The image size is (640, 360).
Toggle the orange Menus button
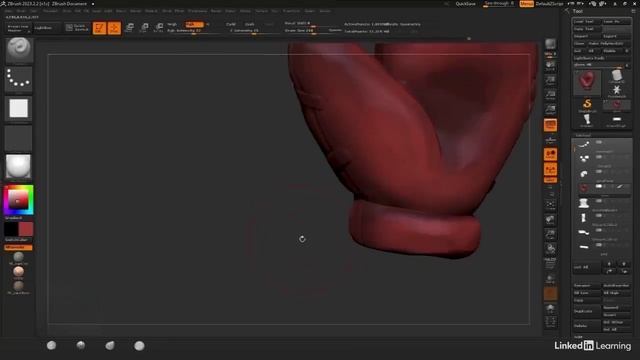(x=527, y=4)
